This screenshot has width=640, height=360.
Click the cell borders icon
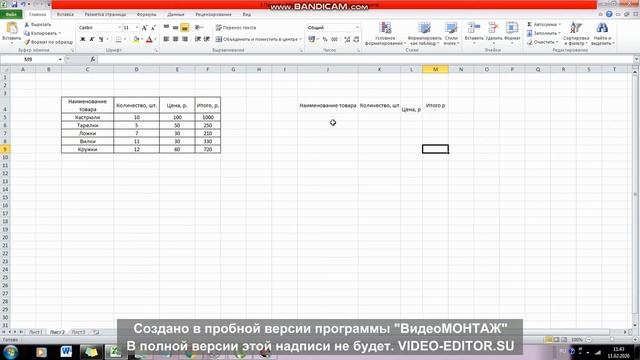pos(118,39)
